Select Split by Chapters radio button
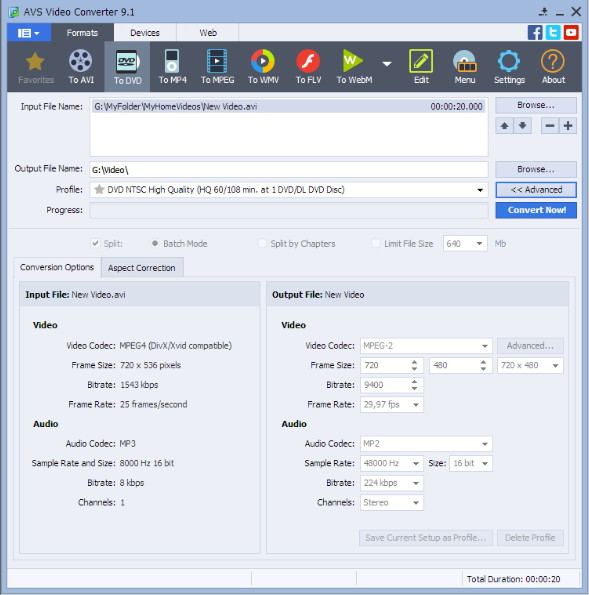 [262, 243]
